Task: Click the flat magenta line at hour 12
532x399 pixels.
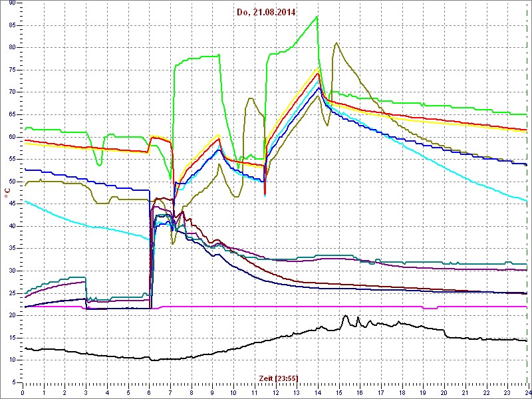Action: 275,307
